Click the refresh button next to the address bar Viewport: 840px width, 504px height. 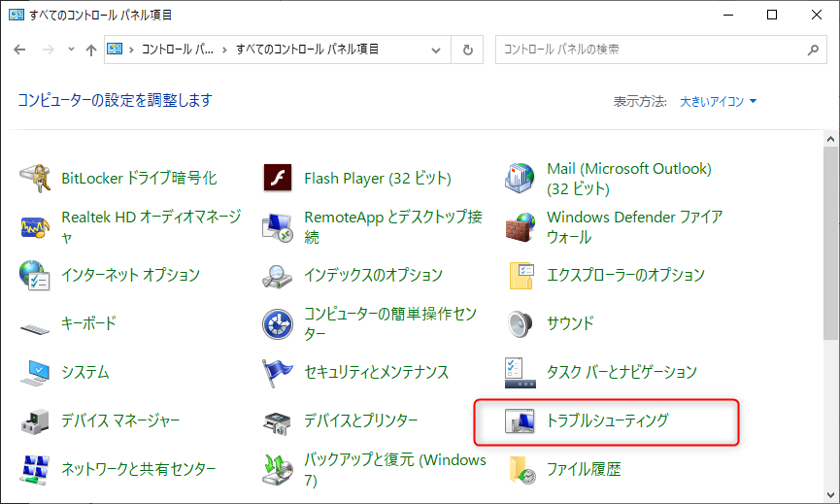click(x=468, y=50)
